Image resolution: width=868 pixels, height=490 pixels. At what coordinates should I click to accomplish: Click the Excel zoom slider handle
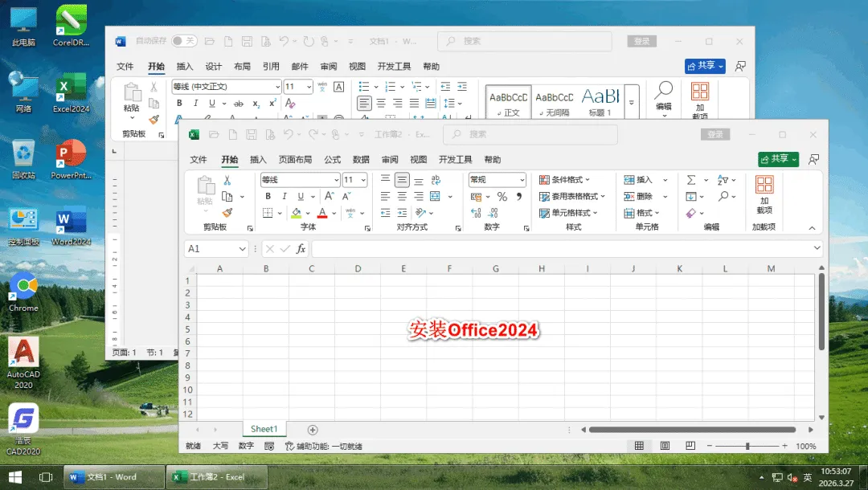coord(747,446)
